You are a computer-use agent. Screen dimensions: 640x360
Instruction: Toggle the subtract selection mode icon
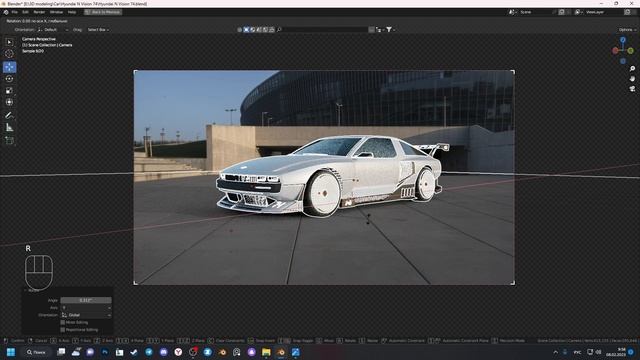tap(259, 30)
